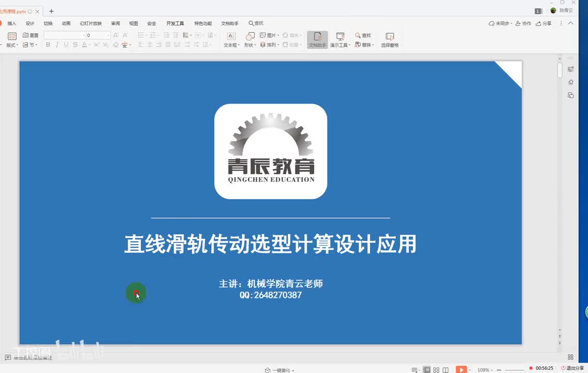Pick the font color swatch
This screenshot has width=588, height=373.
(x=84, y=45)
